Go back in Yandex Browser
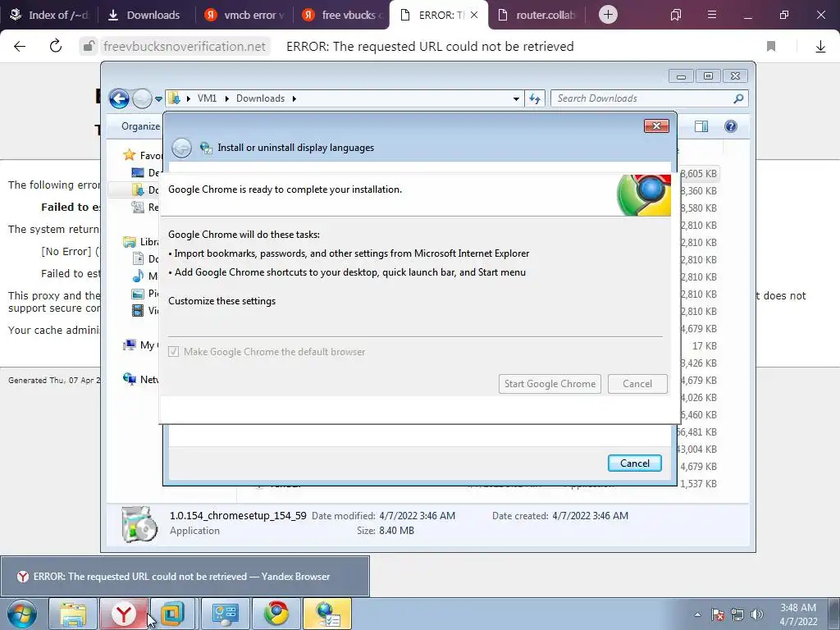This screenshot has height=630, width=840. coord(20,47)
